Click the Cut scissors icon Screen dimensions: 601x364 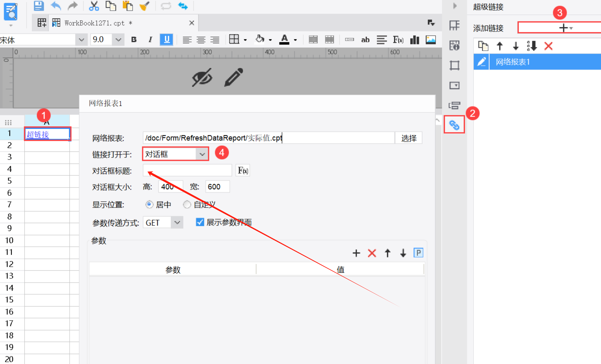[x=94, y=6]
